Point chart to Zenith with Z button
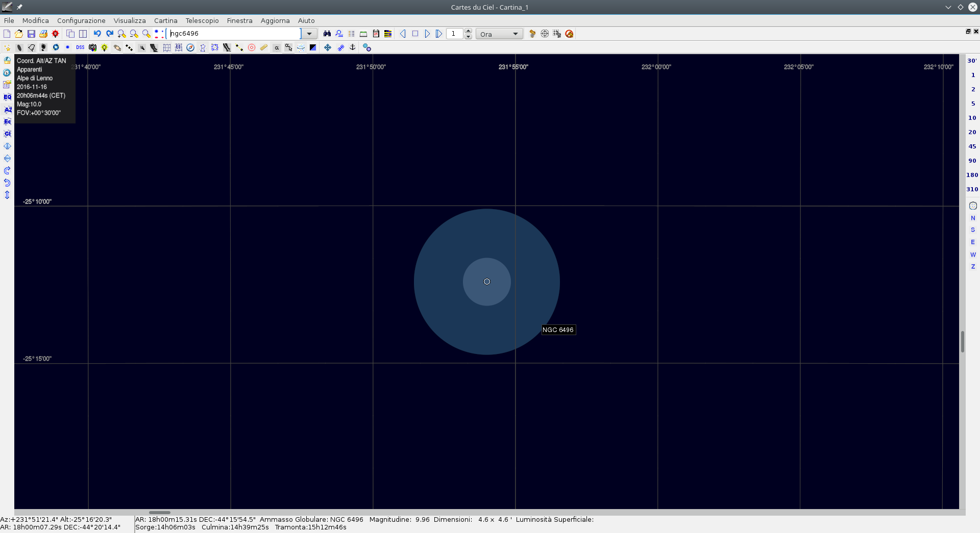 point(973,267)
